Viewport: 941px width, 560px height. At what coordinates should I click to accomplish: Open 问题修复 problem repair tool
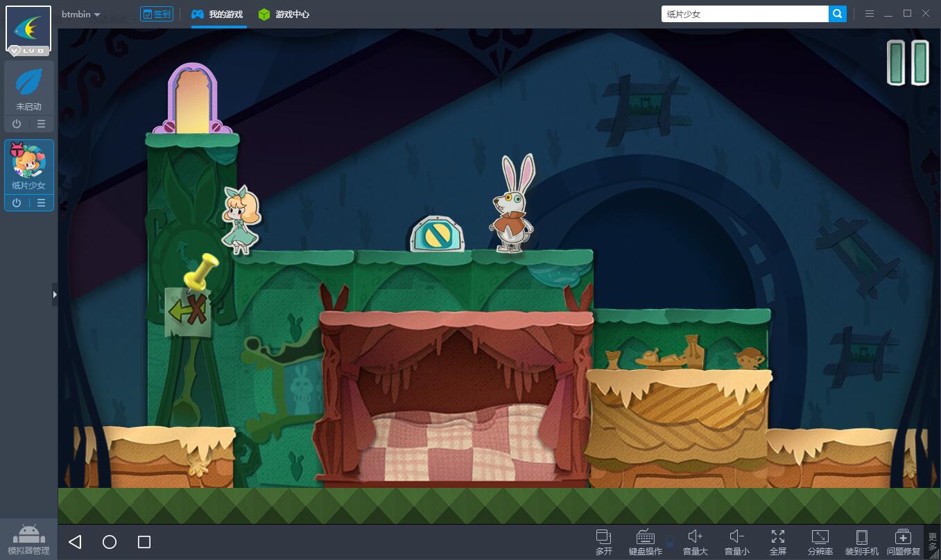(x=904, y=542)
